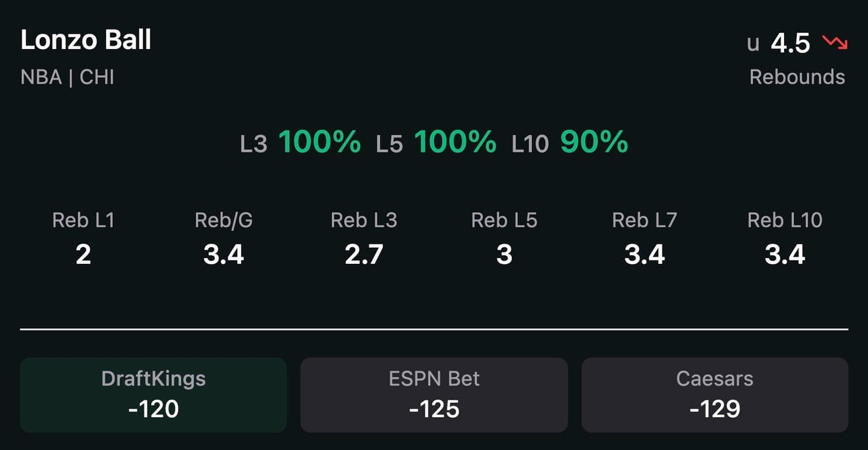Pick the Caesars -129 odds button

[x=715, y=395]
